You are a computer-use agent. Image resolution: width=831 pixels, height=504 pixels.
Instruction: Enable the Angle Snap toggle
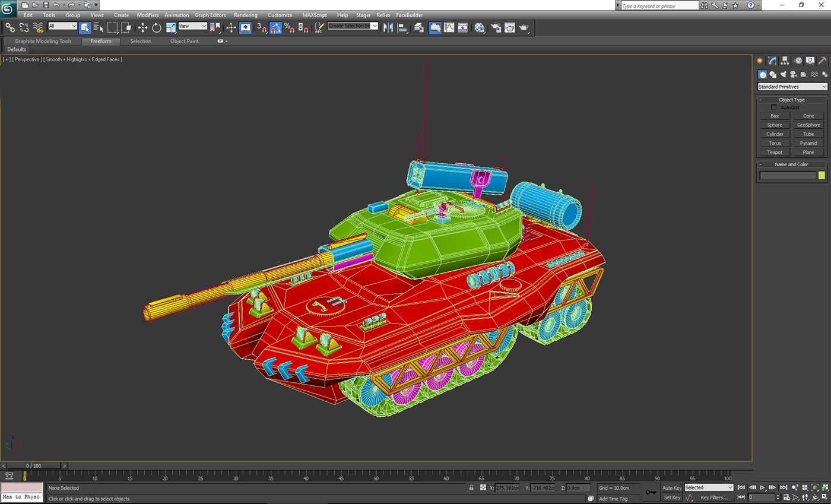(277, 27)
